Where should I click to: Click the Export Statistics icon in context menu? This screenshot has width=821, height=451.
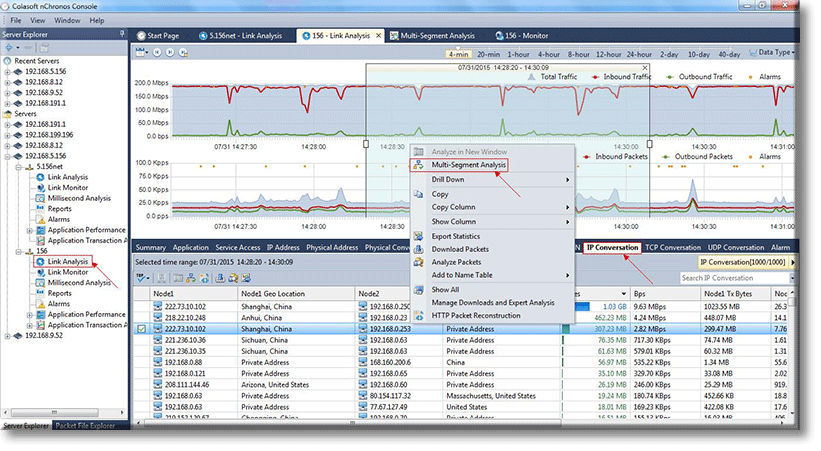coord(418,236)
